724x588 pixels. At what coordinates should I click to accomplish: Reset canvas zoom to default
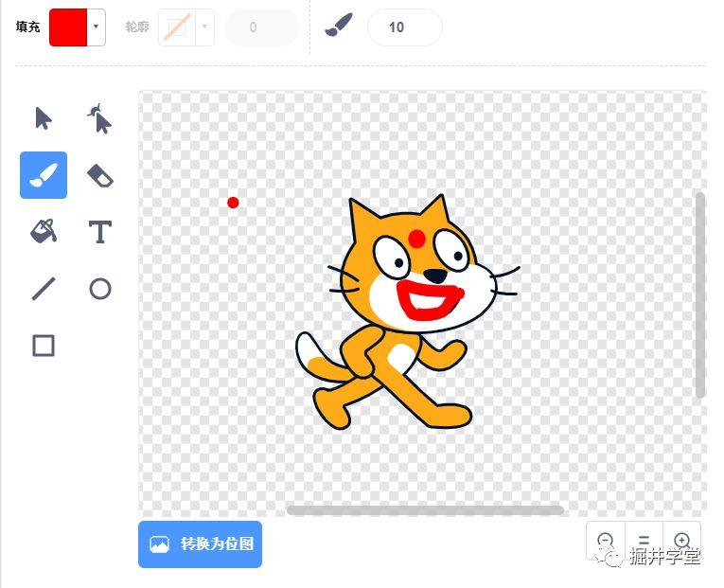pos(644,540)
